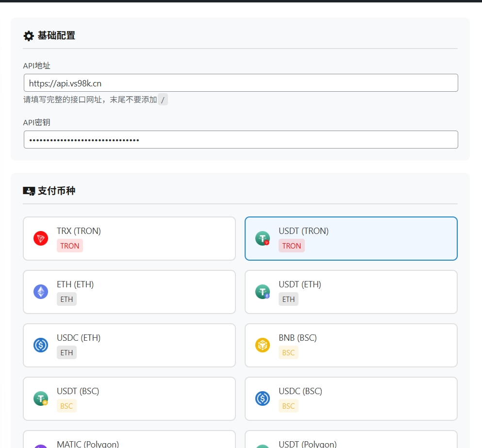Image resolution: width=482 pixels, height=448 pixels.
Task: Deselect the highlighted USDT (TRON) card
Action: [351, 238]
